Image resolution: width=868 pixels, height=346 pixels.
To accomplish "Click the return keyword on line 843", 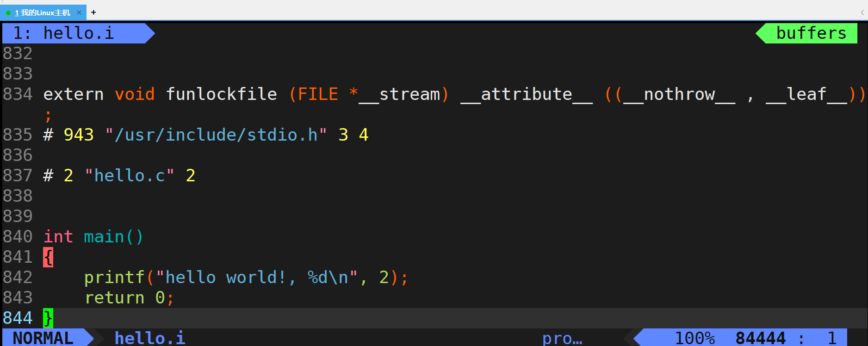I will [x=114, y=298].
